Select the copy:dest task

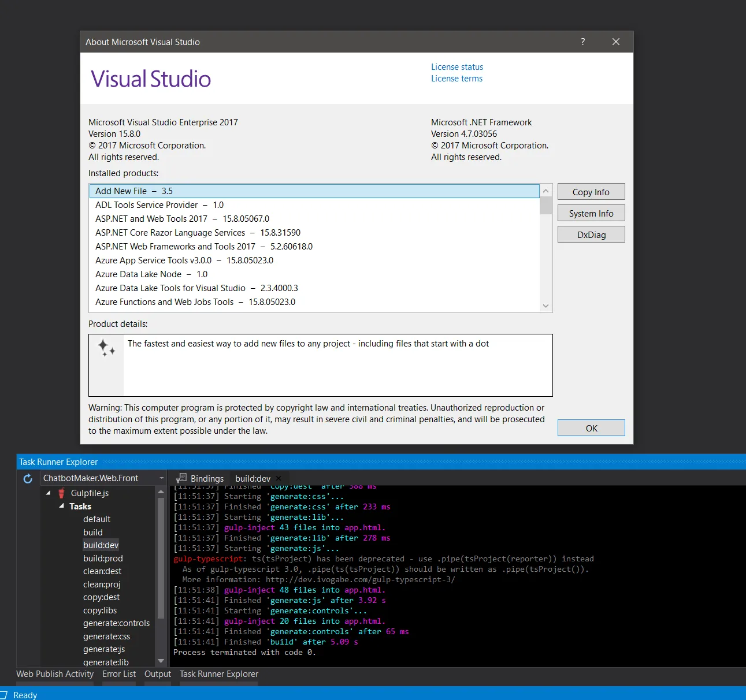102,597
